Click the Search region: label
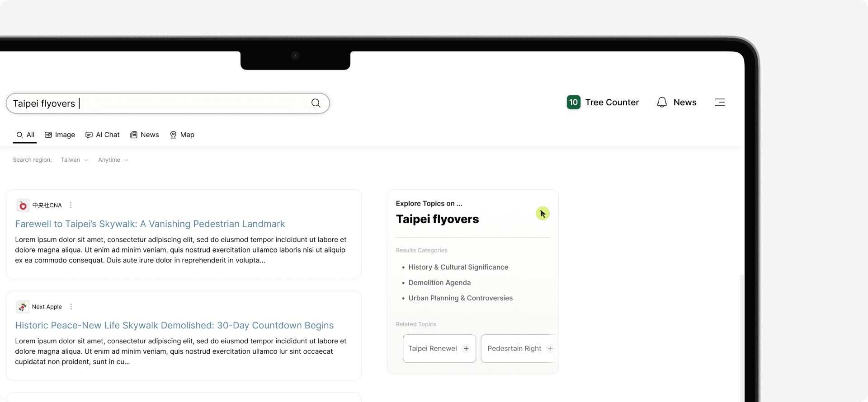 pos(32,160)
